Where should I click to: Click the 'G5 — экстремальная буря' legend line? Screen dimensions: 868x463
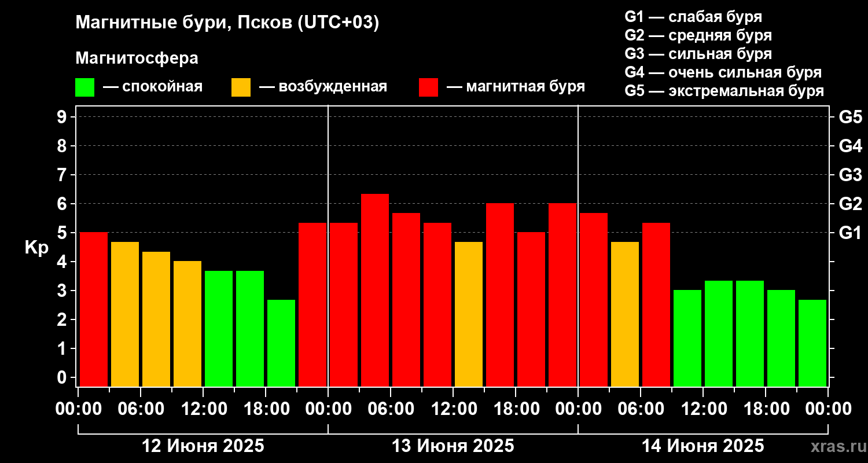[x=724, y=91]
